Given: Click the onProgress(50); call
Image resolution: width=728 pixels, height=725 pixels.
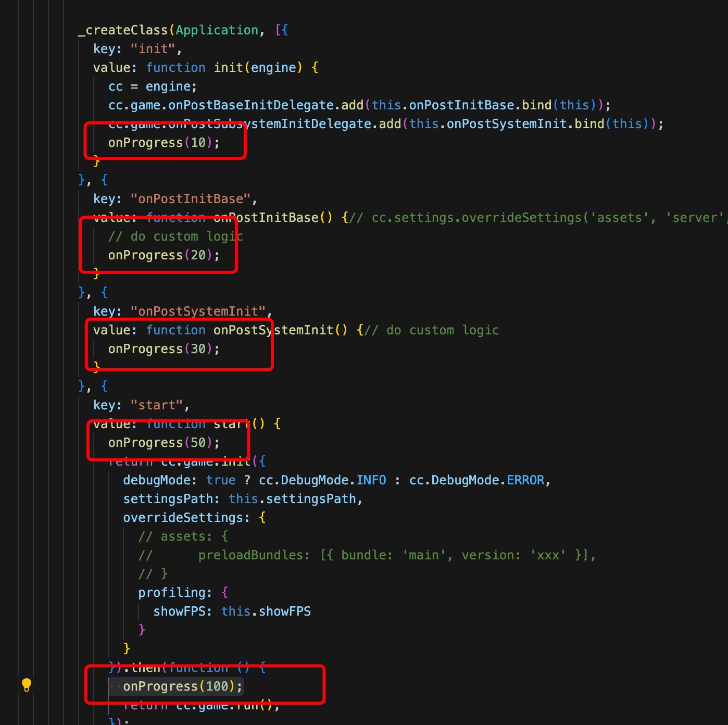Looking at the screenshot, I should [x=164, y=443].
